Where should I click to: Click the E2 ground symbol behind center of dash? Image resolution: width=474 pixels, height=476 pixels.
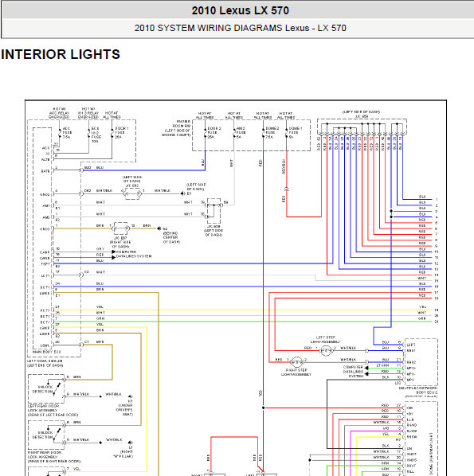pyautogui.click(x=159, y=228)
